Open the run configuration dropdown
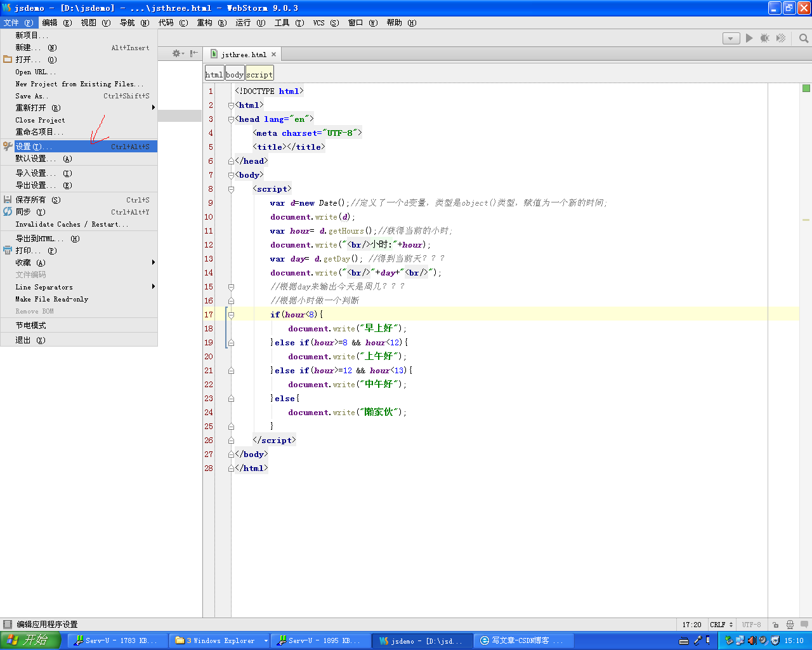812x650 pixels. pos(731,39)
